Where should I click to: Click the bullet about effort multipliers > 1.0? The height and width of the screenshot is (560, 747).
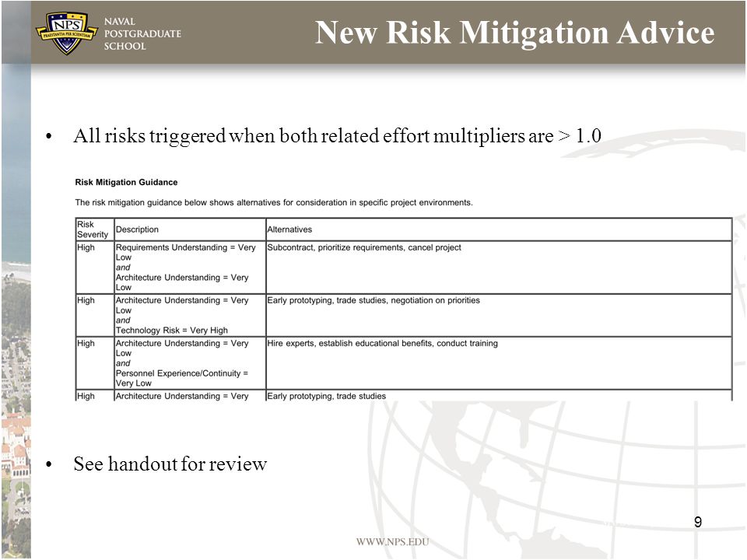337,135
